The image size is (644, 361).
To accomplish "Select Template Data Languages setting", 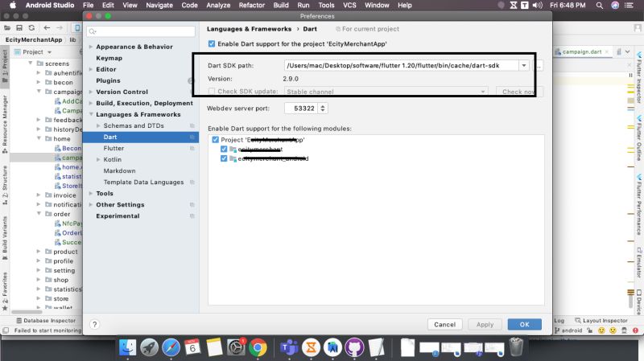I will pos(144,183).
